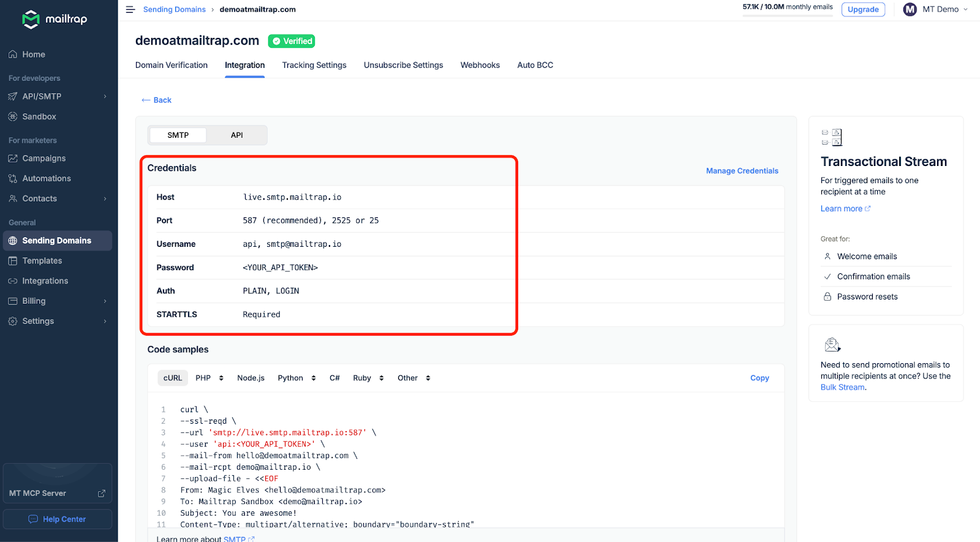This screenshot has width=980, height=542.
Task: Click the Welcome emails list item
Action: [x=886, y=257]
